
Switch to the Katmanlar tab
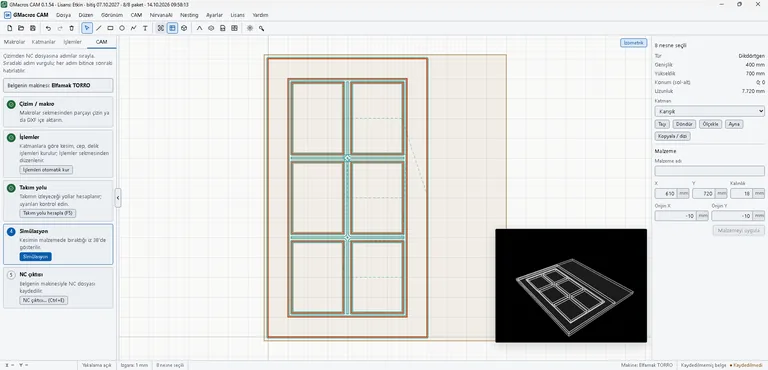click(x=44, y=42)
